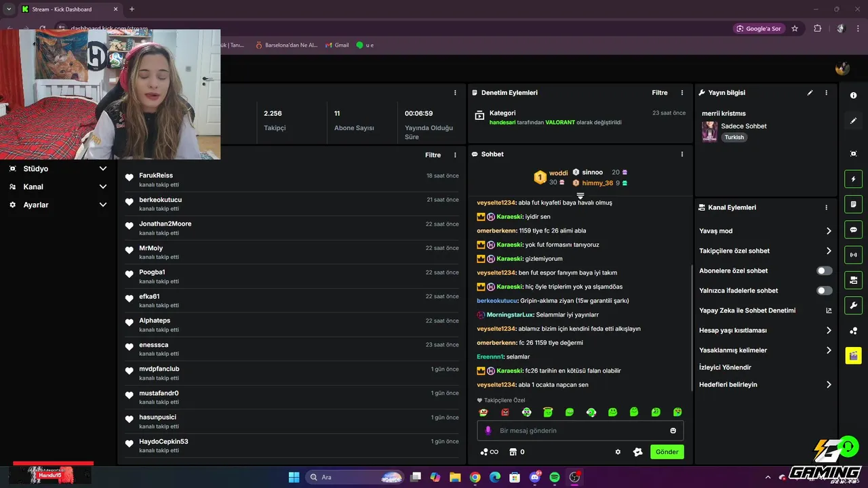Screen dimensions: 868x488
Task: Collapse the chat leaderboard handle
Action: (580, 196)
